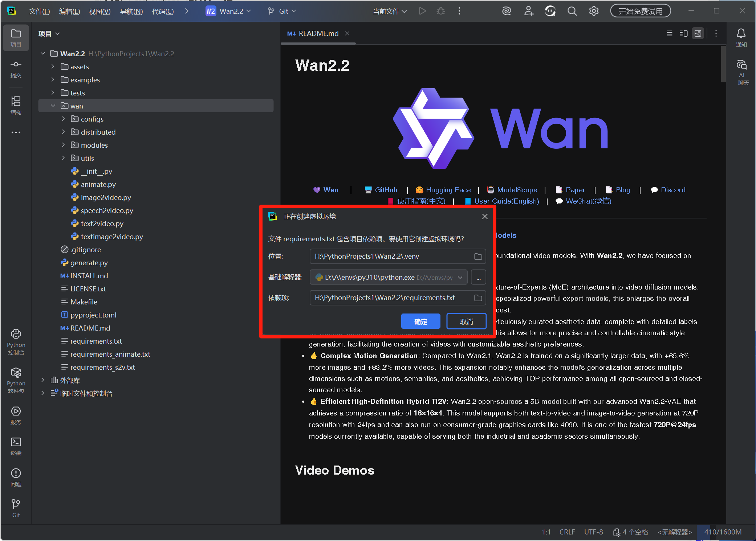Open more run actions menu
Viewport: 756px width, 541px height.
point(459,11)
